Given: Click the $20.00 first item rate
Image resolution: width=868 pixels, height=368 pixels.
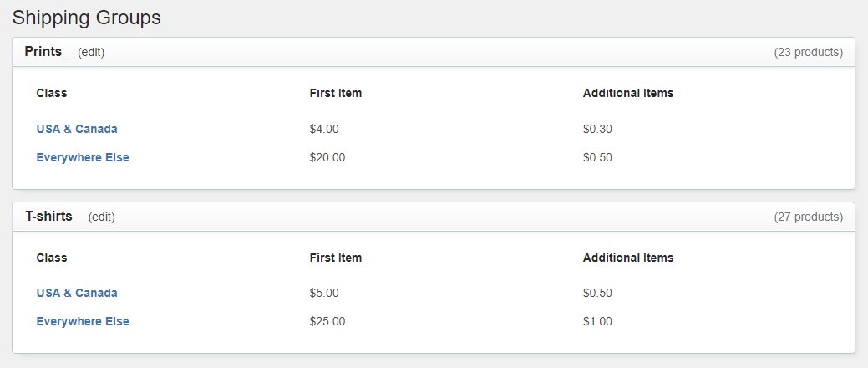Looking at the screenshot, I should click(327, 157).
